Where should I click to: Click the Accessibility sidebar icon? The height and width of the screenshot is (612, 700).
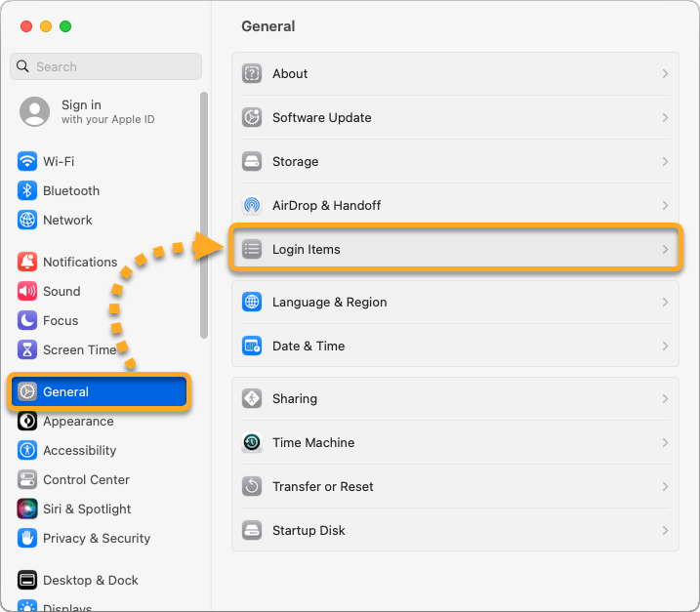coord(27,450)
